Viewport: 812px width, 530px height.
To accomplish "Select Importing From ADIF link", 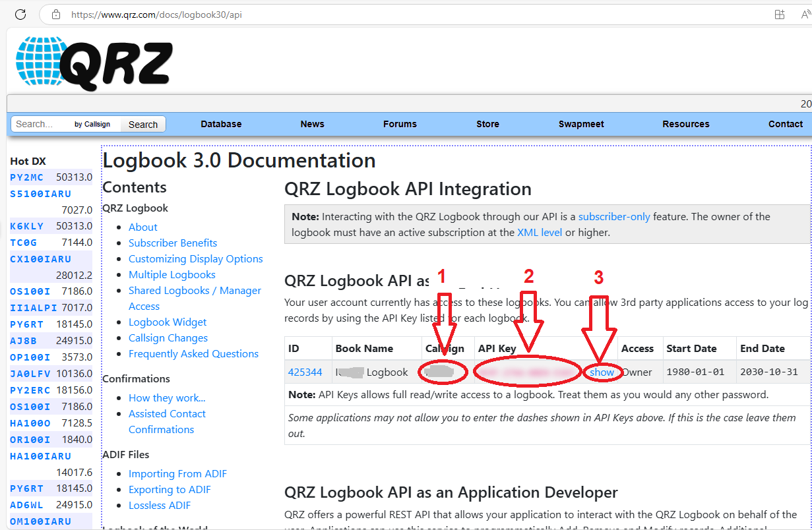I will point(177,473).
